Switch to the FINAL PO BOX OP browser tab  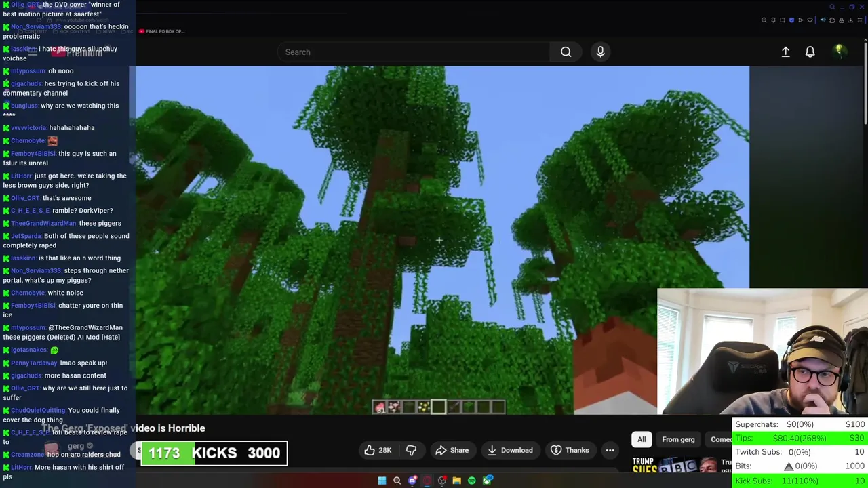[161, 31]
